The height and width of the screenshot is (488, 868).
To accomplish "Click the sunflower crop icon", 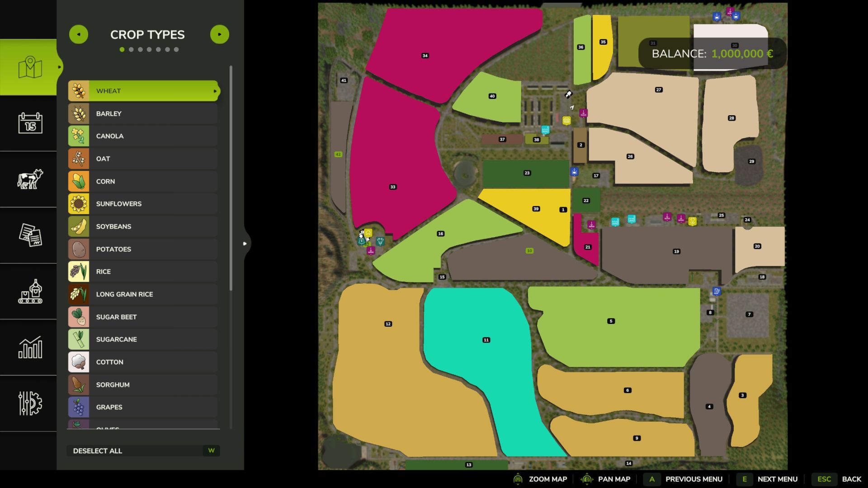I will 79,204.
